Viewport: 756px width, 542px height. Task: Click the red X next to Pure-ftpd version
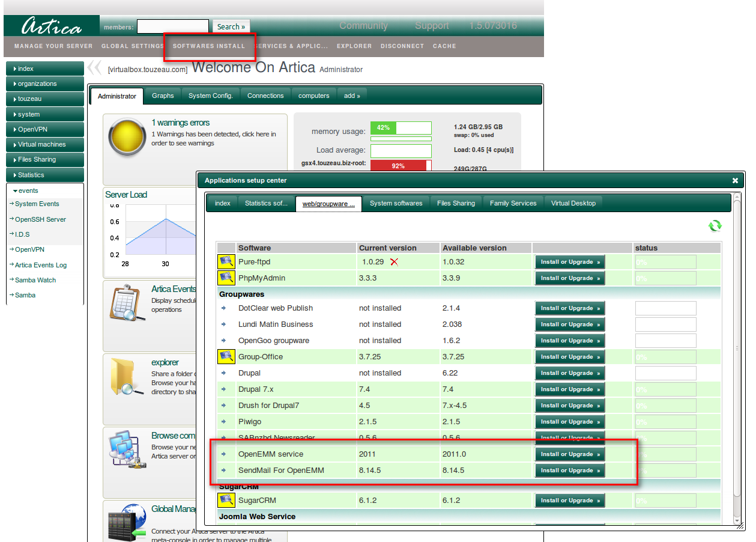[394, 262]
